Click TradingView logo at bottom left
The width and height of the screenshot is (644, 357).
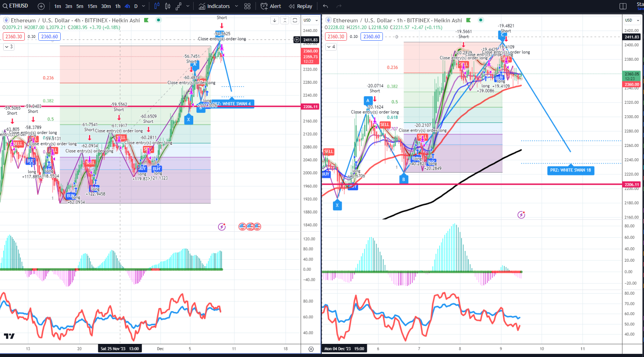point(9,336)
